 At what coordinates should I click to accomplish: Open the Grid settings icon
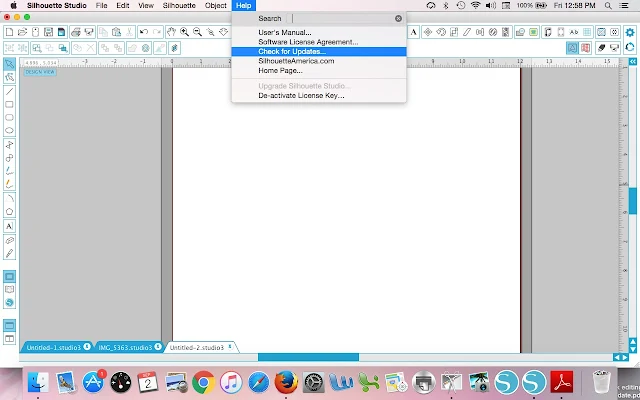point(587,32)
